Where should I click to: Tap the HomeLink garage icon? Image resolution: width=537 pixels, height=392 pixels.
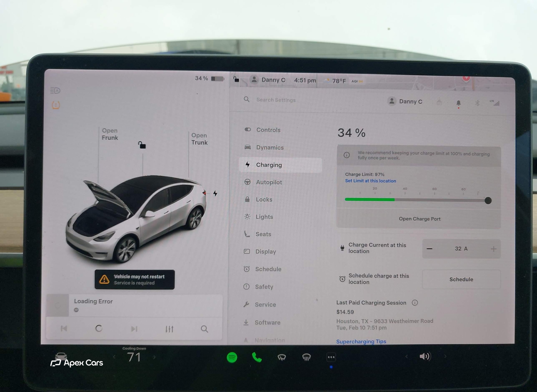[x=439, y=102]
